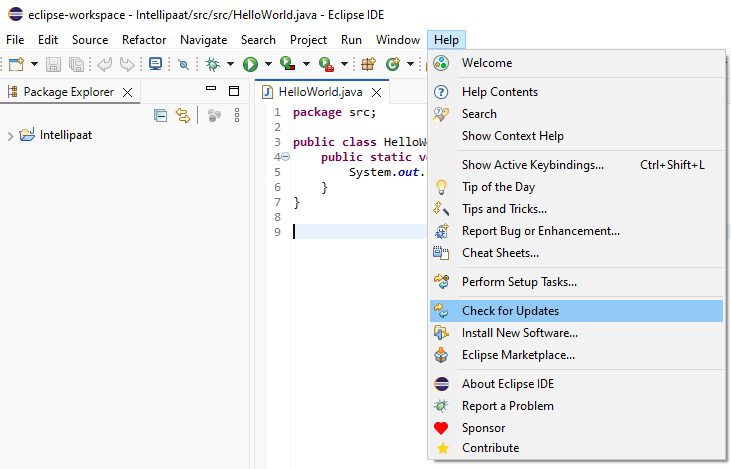
Task: Click the Undo toolbar icon
Action: (x=104, y=64)
